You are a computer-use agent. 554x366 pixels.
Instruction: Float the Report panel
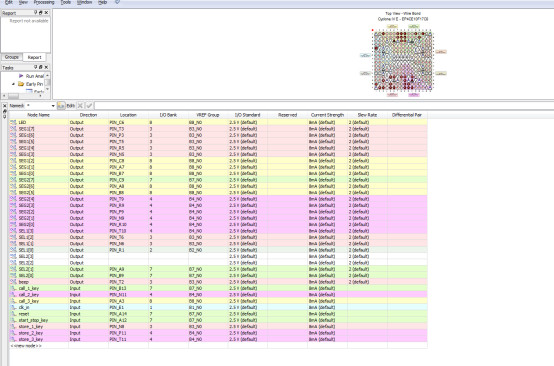(40, 12)
